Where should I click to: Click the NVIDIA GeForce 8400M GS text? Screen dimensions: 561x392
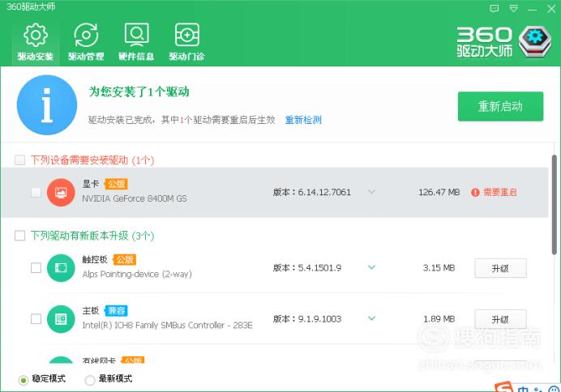coord(135,198)
